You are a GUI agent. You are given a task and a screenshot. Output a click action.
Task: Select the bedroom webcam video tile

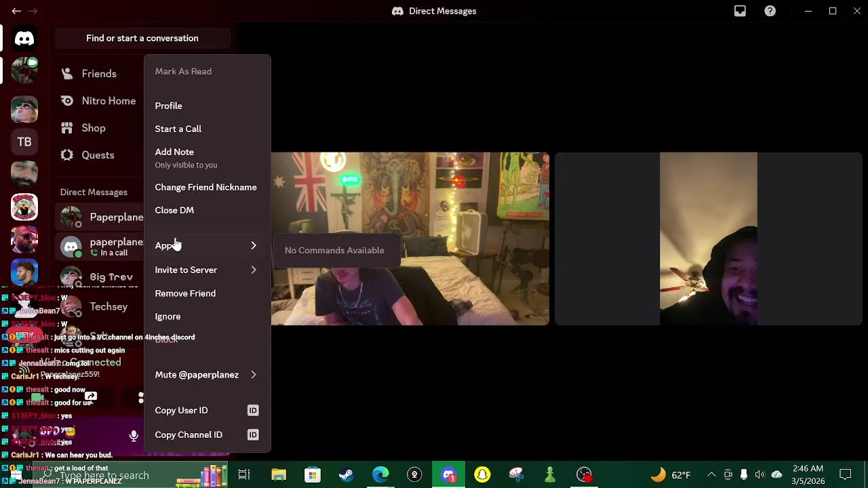click(x=410, y=239)
